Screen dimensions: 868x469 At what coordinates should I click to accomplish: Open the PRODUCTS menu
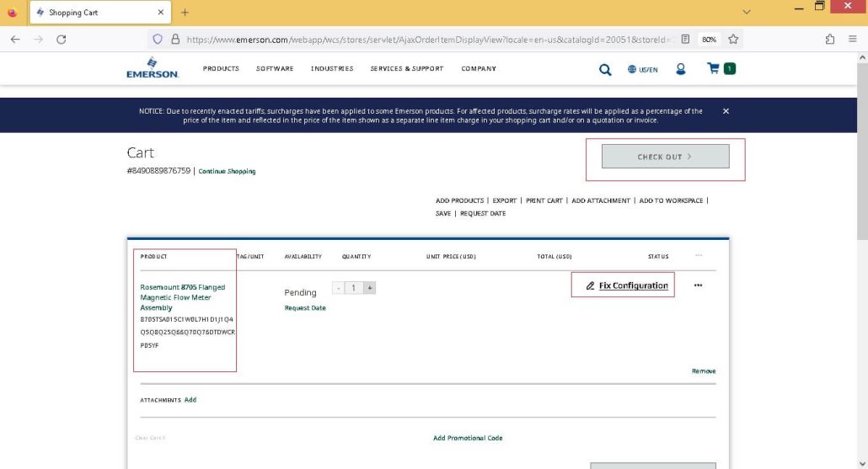click(221, 68)
